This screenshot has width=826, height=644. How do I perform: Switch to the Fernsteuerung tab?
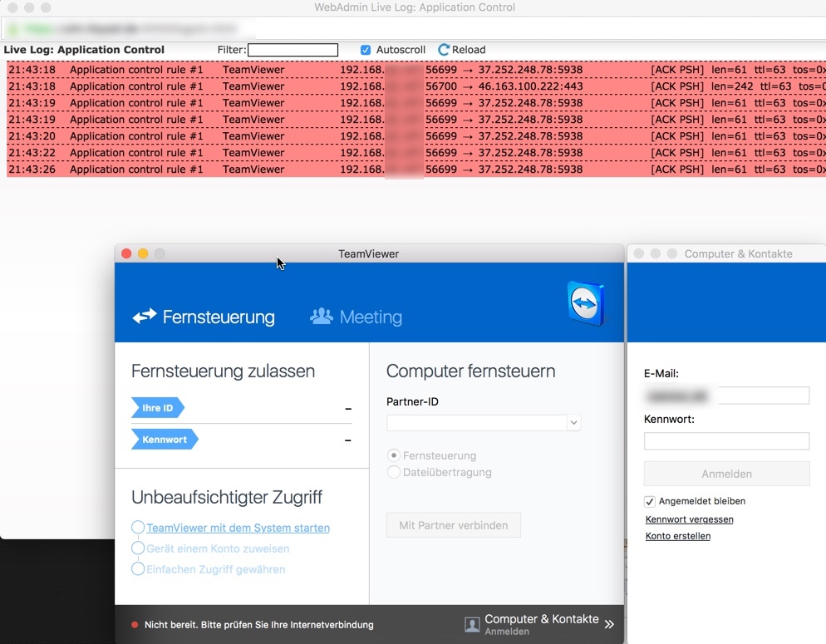click(204, 317)
